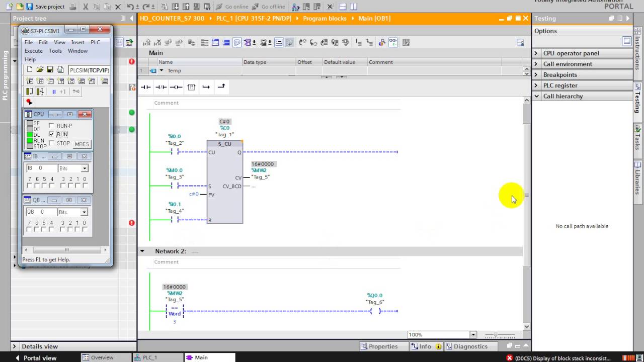
Task: Click the IB address input field
Action: point(41,168)
